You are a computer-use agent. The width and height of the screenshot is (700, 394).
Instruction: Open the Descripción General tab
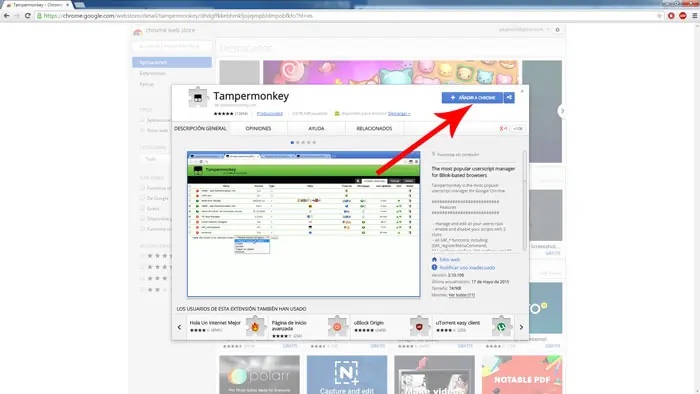[200, 129]
